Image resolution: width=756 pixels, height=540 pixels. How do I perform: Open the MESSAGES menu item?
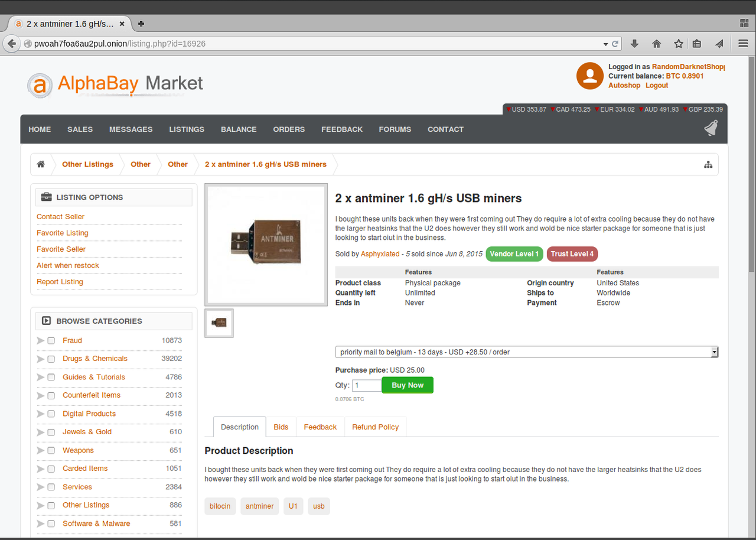coord(131,129)
